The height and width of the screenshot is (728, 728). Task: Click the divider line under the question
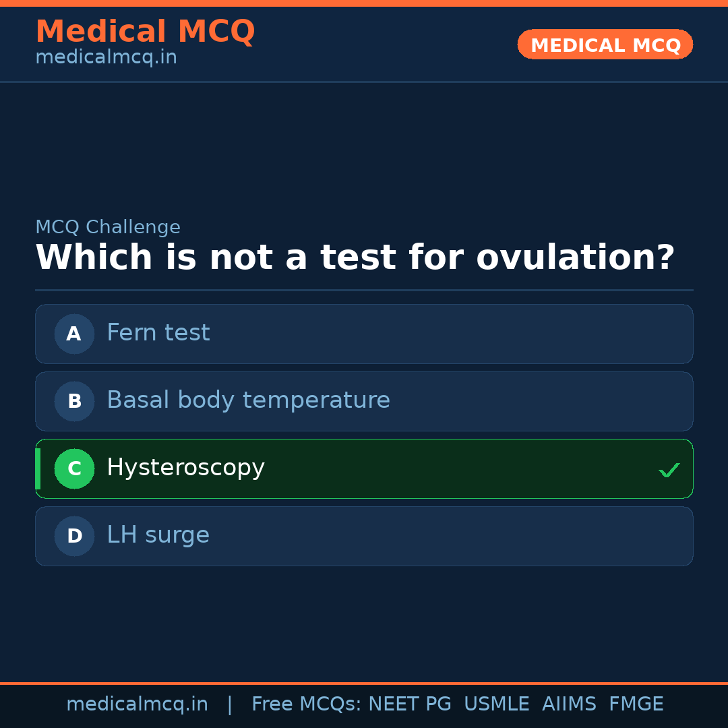tap(364, 290)
